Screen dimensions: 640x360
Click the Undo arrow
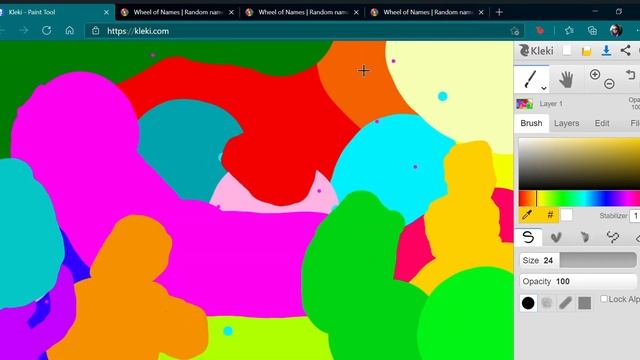click(631, 75)
